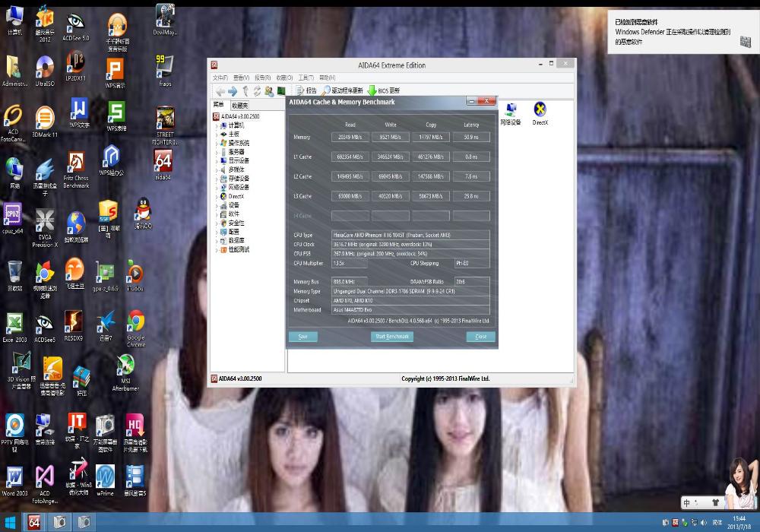Click the Start Benchmark button
Screen dimensions: 760x532
392,336
